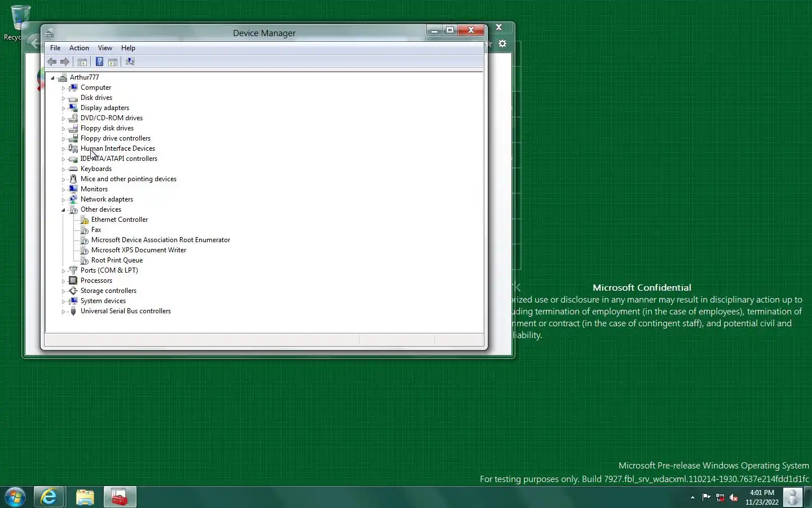The height and width of the screenshot is (508, 812).
Task: Click the Floppy drive controllers icon
Action: pos(73,138)
